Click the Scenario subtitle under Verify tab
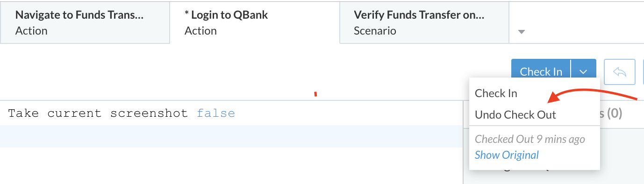This screenshot has width=644, height=184. (375, 31)
